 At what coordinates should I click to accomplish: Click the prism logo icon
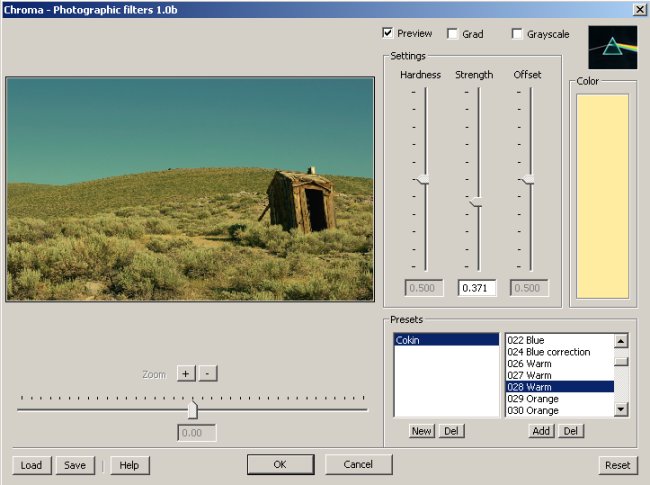[x=612, y=47]
